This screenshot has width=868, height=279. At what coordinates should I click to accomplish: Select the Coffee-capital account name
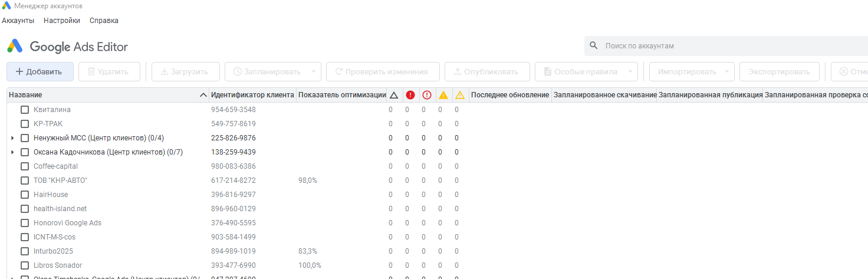point(55,166)
